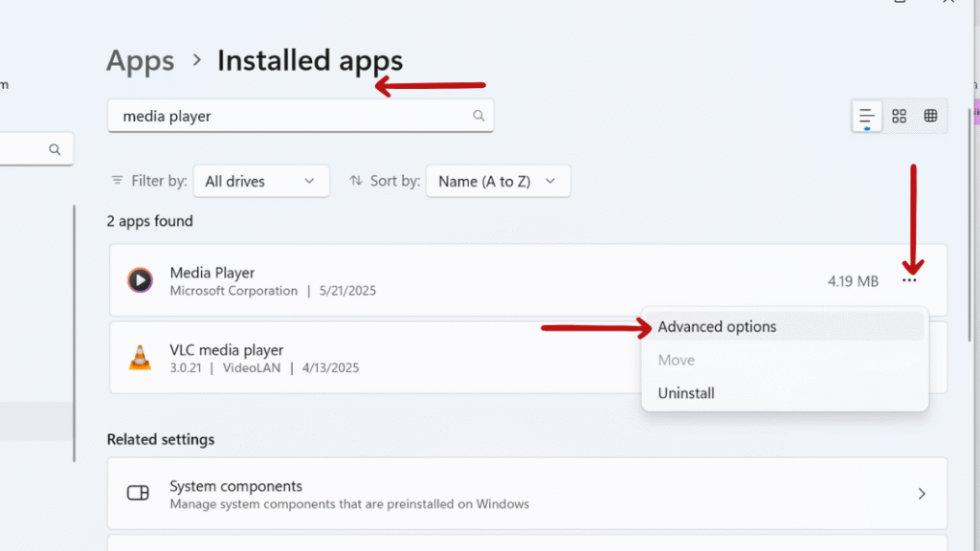The height and width of the screenshot is (551, 980).
Task: Select the Media Player app name text
Action: click(212, 273)
